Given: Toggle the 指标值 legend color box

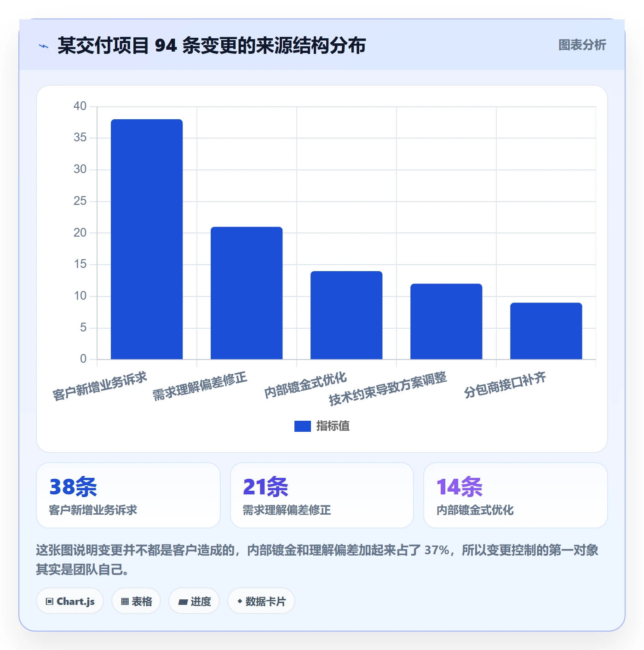Looking at the screenshot, I should coord(302,426).
